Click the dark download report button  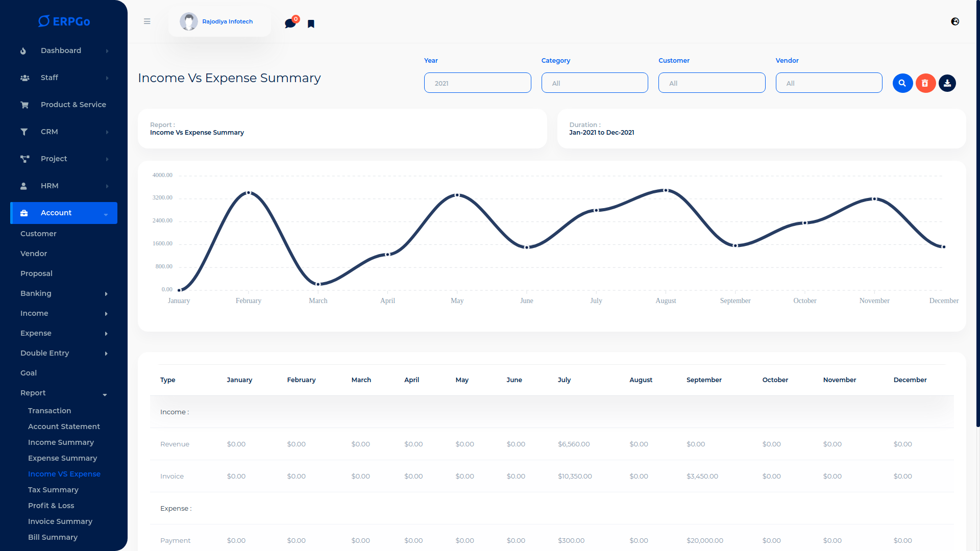(x=947, y=83)
